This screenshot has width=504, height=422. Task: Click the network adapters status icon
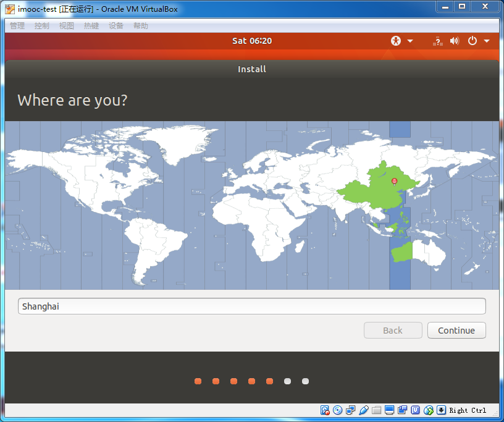point(350,410)
